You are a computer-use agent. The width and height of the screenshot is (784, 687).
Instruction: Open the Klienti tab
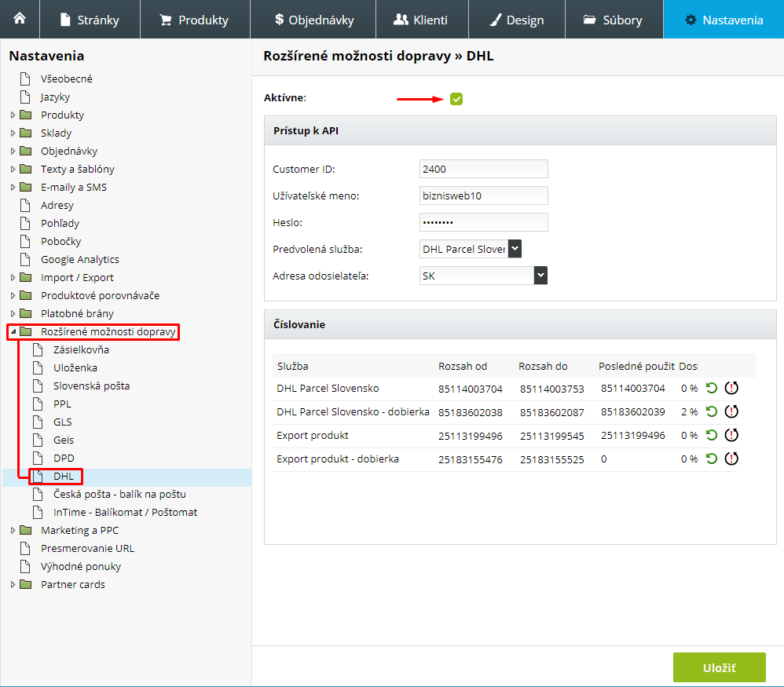422,20
